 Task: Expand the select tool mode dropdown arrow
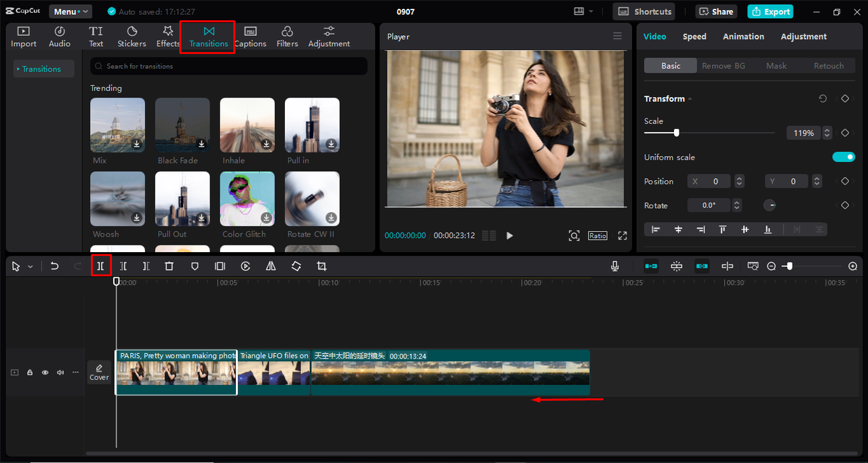[31, 267]
